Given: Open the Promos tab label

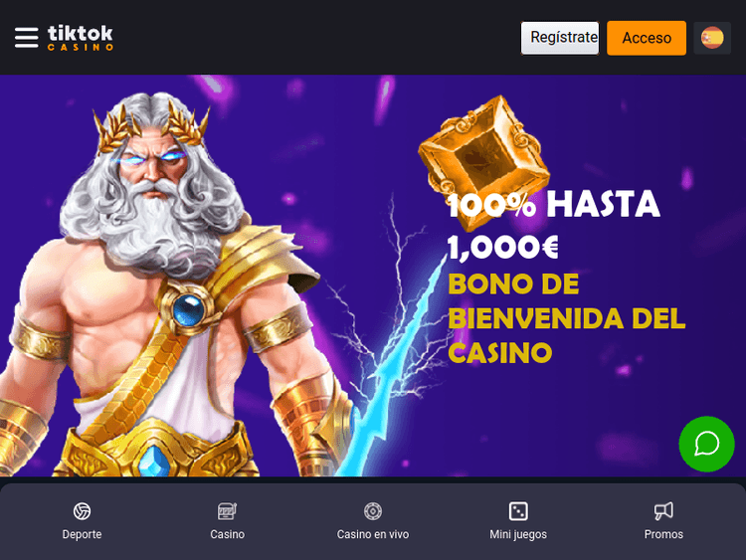Looking at the screenshot, I should pyautogui.click(x=663, y=534).
